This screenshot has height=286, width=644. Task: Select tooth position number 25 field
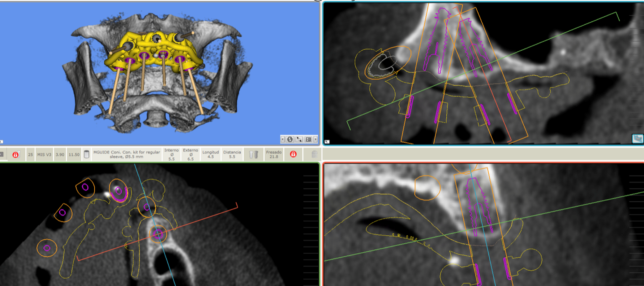(x=30, y=154)
